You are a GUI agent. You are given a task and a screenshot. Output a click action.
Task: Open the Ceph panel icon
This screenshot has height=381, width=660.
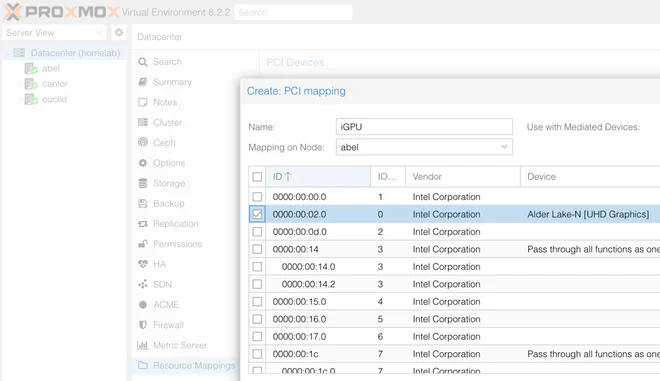click(x=143, y=142)
